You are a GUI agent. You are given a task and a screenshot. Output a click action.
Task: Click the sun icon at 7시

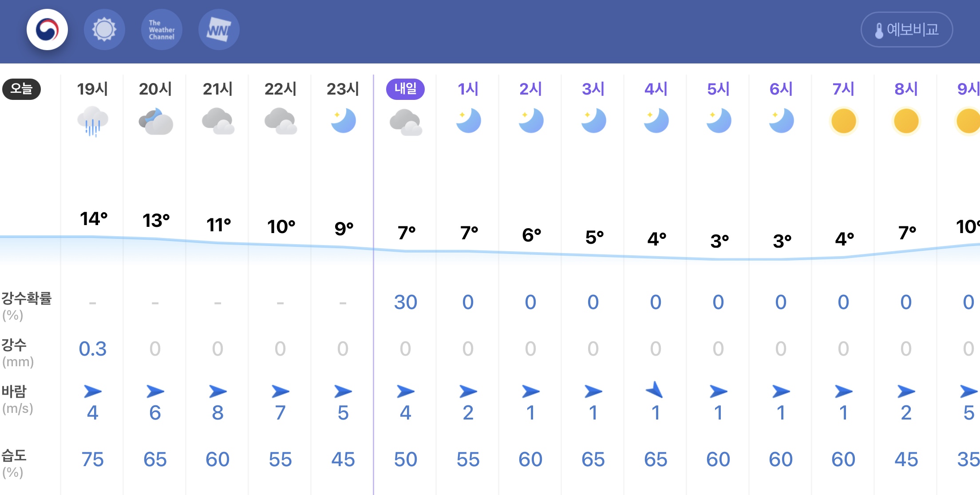click(843, 121)
